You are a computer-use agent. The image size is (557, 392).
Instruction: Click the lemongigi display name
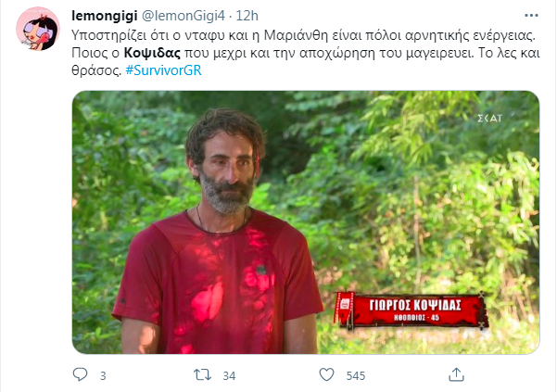pyautogui.click(x=105, y=16)
